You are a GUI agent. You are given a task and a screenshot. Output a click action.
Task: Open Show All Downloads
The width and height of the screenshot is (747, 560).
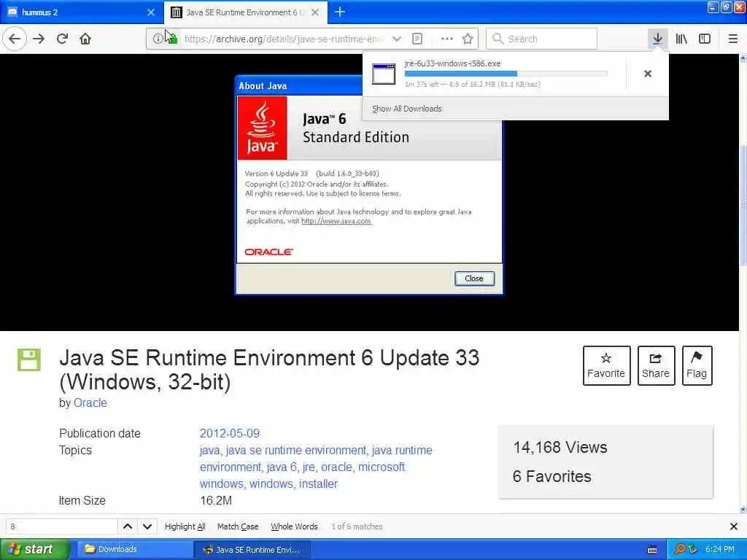(x=407, y=109)
